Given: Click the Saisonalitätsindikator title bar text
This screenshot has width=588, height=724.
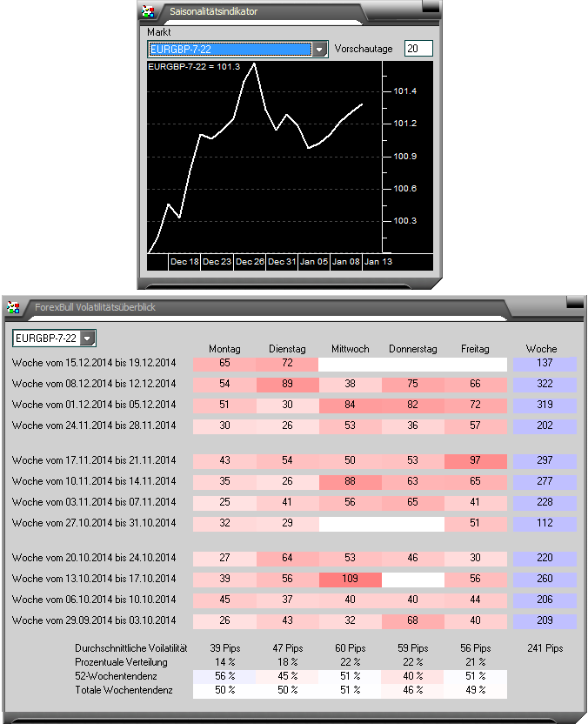Looking at the screenshot, I should 213,11.
